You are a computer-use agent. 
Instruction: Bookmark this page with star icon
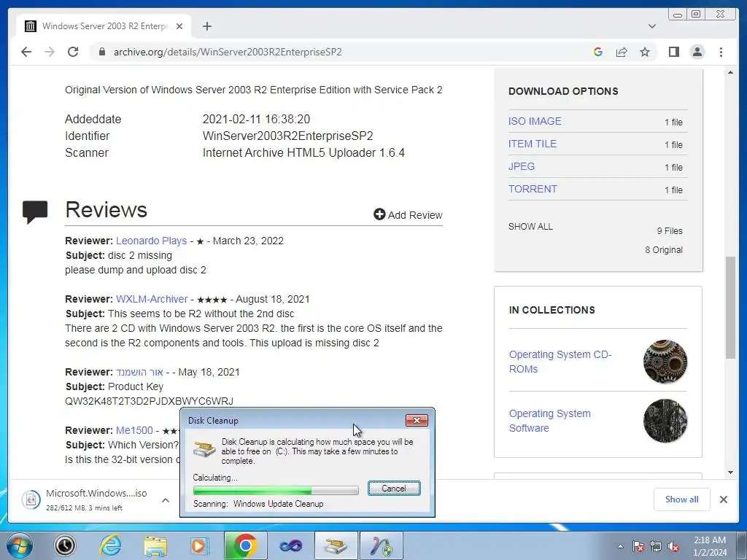point(645,52)
